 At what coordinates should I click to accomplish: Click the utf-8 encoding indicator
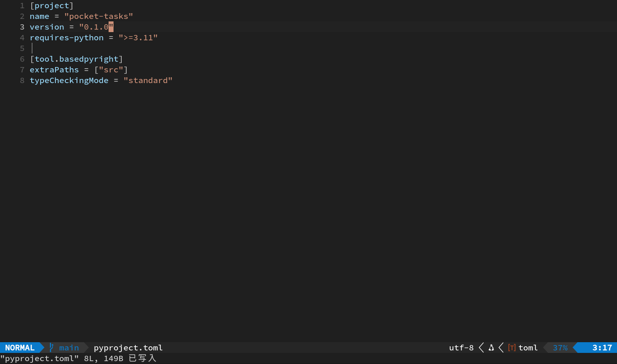click(461, 348)
